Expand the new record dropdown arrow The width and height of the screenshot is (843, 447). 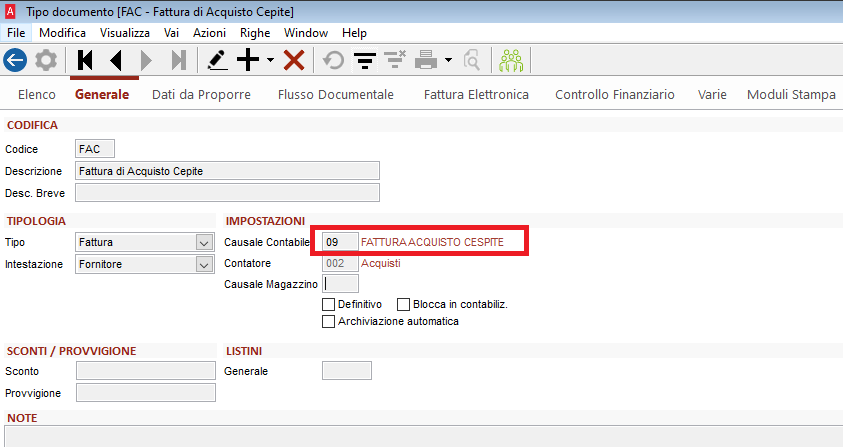click(270, 60)
